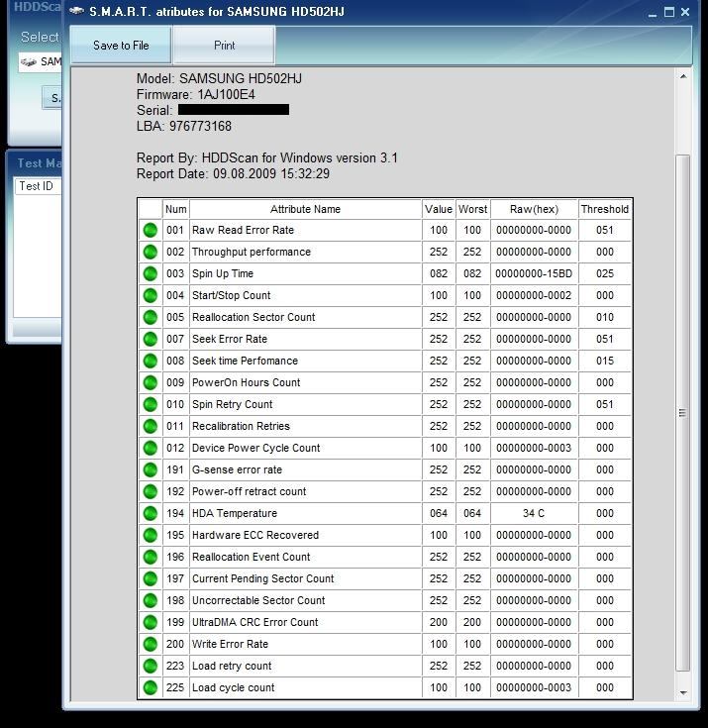Click green status icon for Load cycle count
708x728 pixels.
point(150,688)
